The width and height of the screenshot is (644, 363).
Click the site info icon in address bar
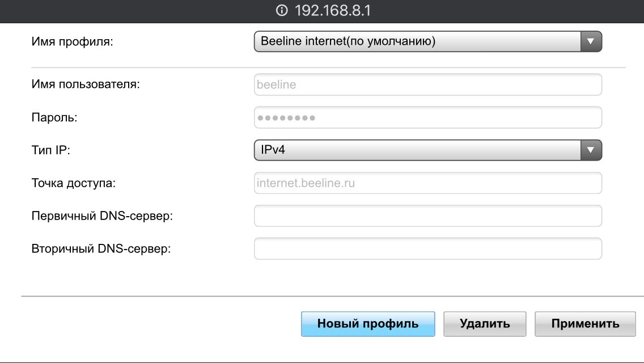click(282, 10)
